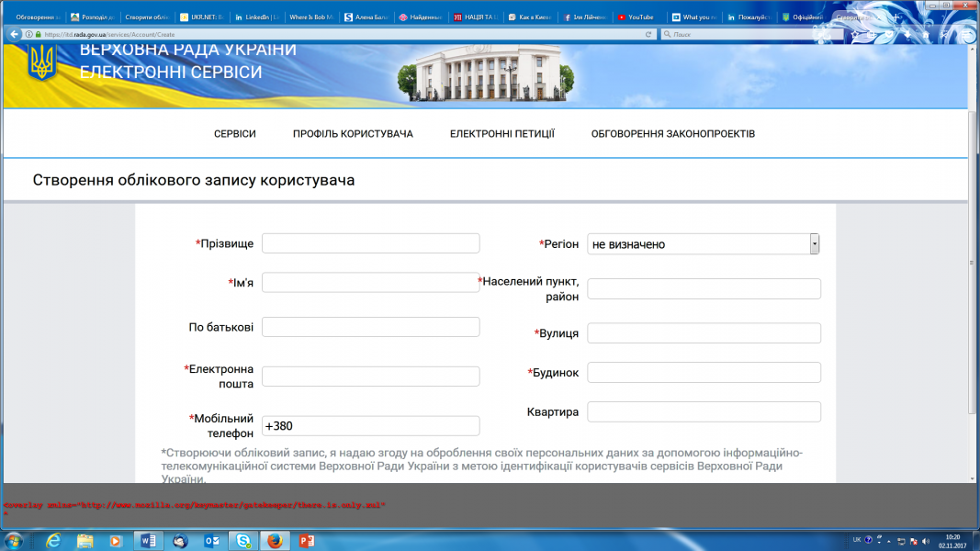Open ОБГОВОРЕННЯ ЗАКОНОПРОЕКТІВ navigation link
Viewport: 980px width, 551px height.
pos(672,134)
